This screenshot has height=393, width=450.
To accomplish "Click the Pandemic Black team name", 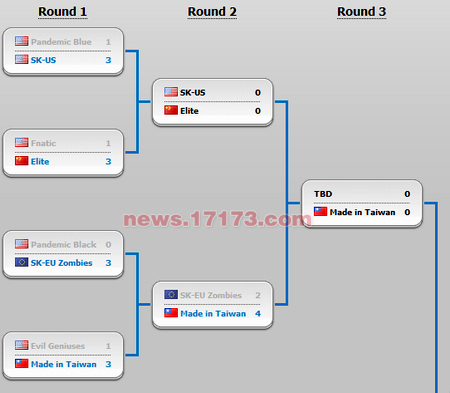I will point(63,244).
